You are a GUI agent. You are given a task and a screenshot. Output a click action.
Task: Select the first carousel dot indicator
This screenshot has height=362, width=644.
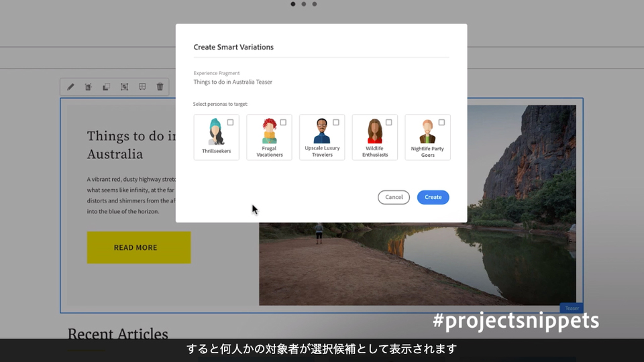(x=293, y=4)
